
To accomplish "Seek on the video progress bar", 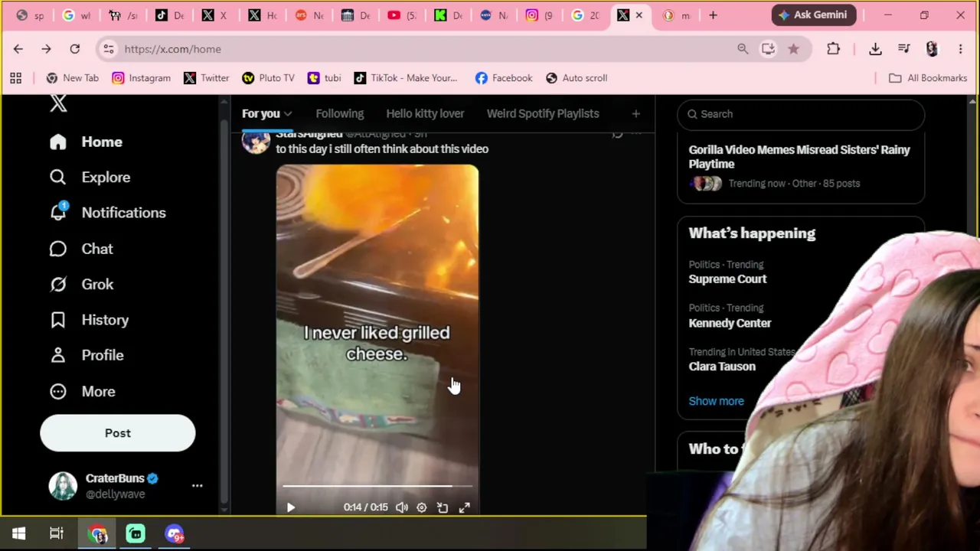I will 377,486.
